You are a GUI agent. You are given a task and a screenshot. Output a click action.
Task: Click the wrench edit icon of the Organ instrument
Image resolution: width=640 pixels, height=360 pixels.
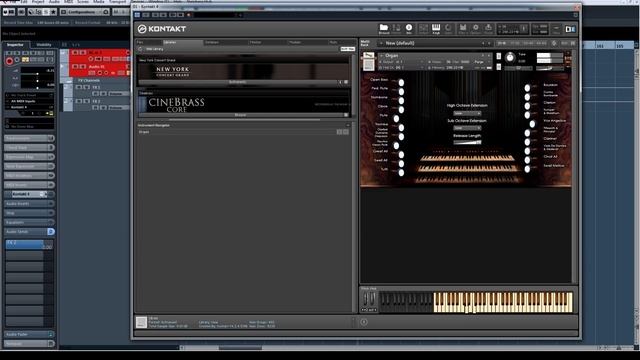coord(369,56)
